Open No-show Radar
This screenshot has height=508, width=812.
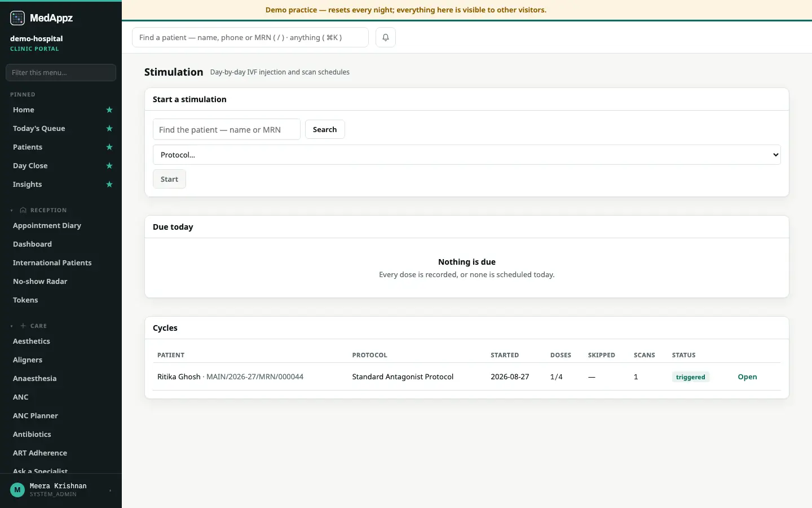(x=40, y=282)
